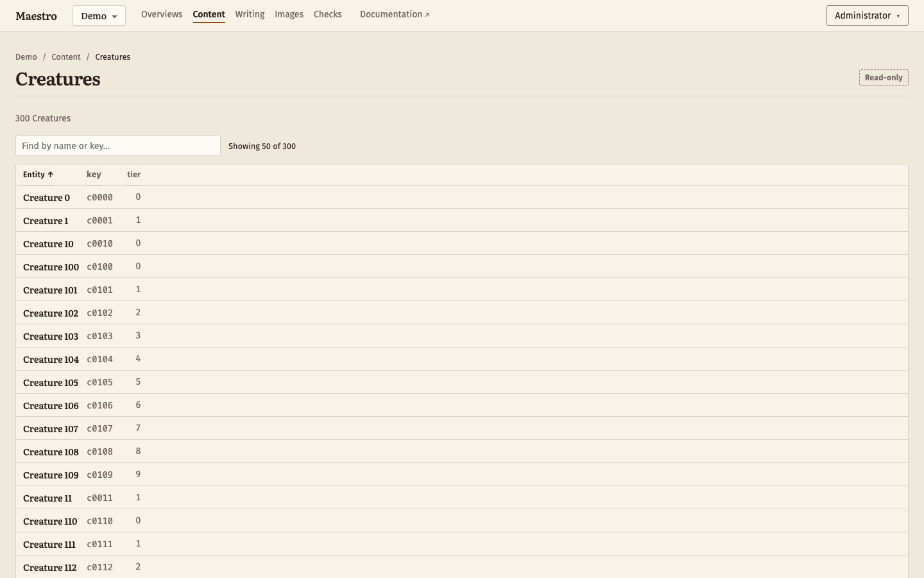The width and height of the screenshot is (924, 578).
Task: Open the Creature 11 entity
Action: click(47, 498)
